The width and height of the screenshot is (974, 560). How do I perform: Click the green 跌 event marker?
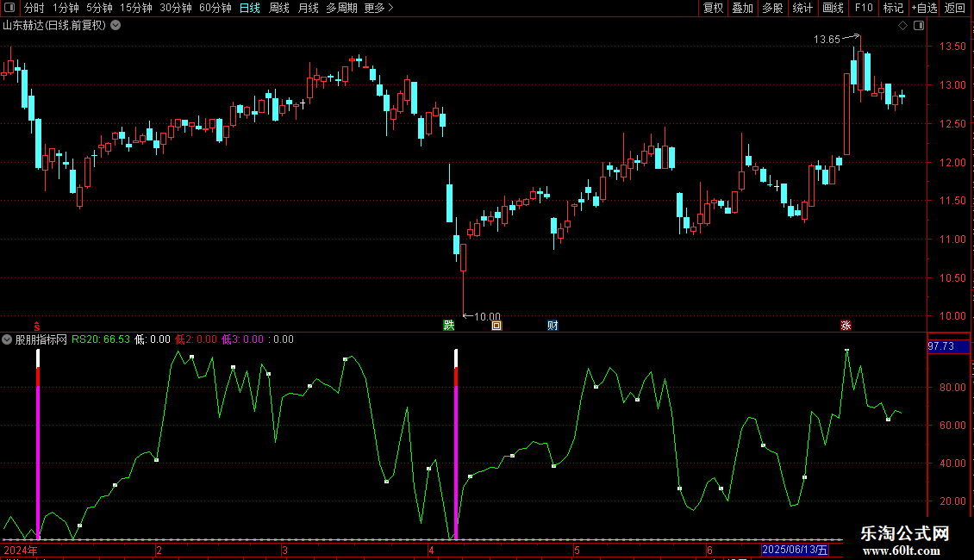[x=448, y=326]
